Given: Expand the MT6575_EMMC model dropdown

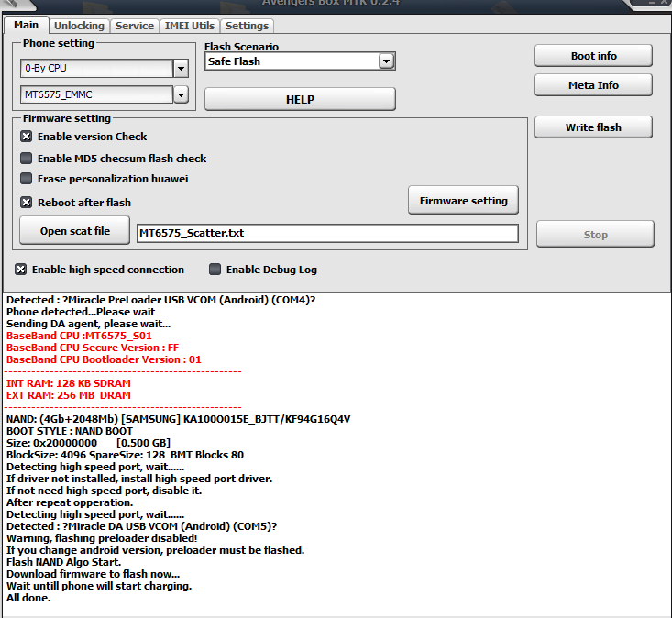Looking at the screenshot, I should coord(181,94).
